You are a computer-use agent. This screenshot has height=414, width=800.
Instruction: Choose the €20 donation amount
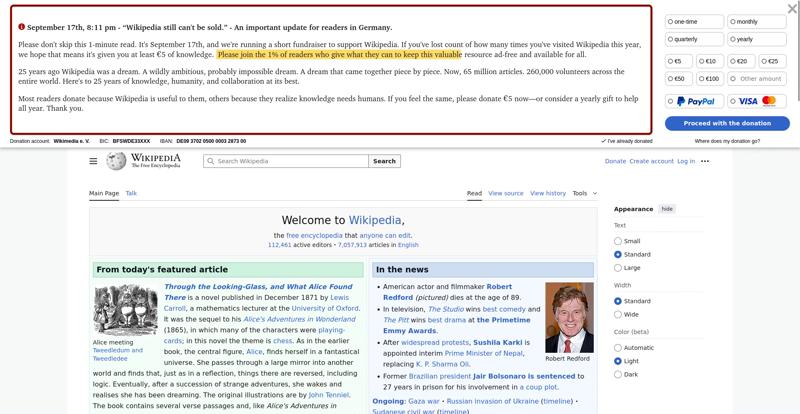click(x=741, y=61)
